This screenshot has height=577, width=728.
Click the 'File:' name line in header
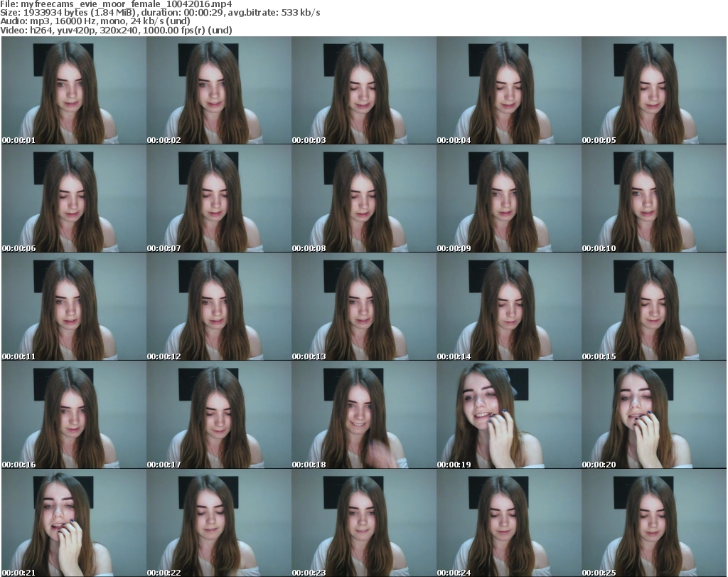coord(116,4)
